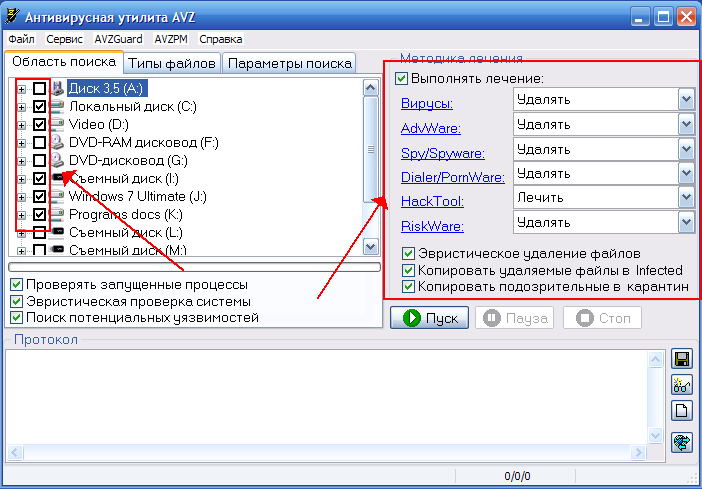Viewport: 702px width, 489px height.
Task: Check the Диск 3,5 (A:) checkbox
Action: (x=39, y=89)
